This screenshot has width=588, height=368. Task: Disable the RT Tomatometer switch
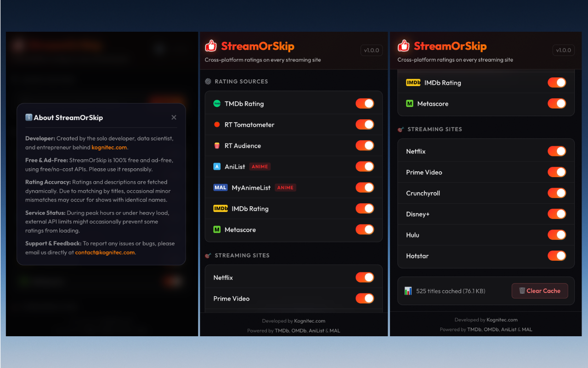tap(365, 125)
